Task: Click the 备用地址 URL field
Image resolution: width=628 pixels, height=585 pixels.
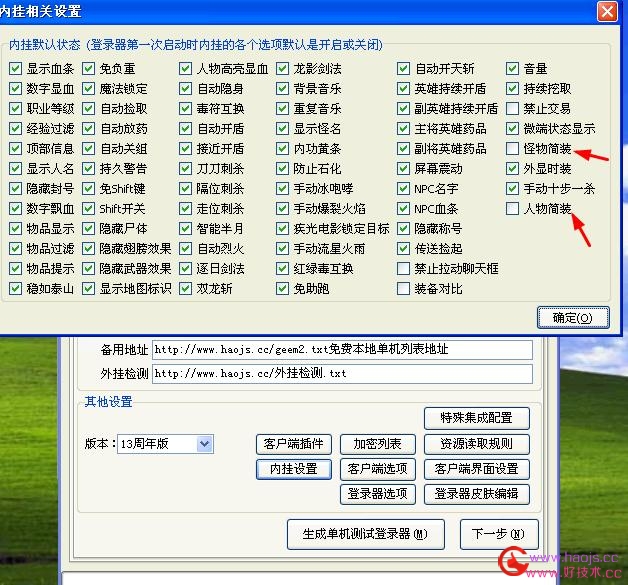Action: pos(342,350)
